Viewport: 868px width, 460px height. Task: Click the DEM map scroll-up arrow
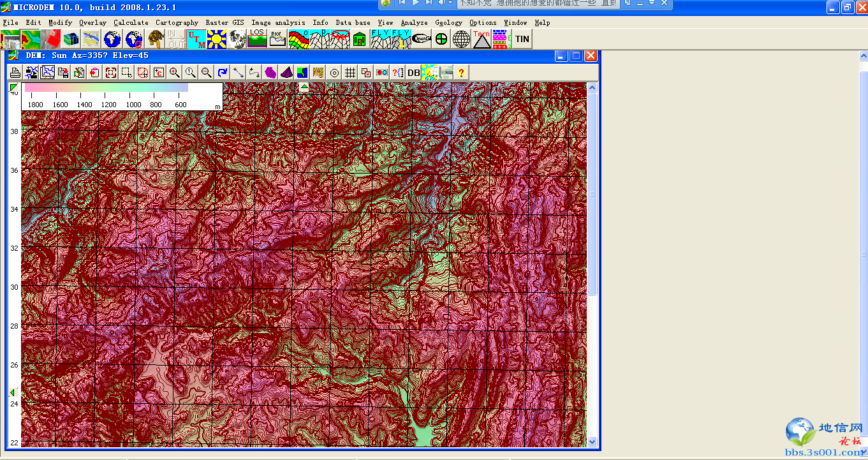[592, 88]
